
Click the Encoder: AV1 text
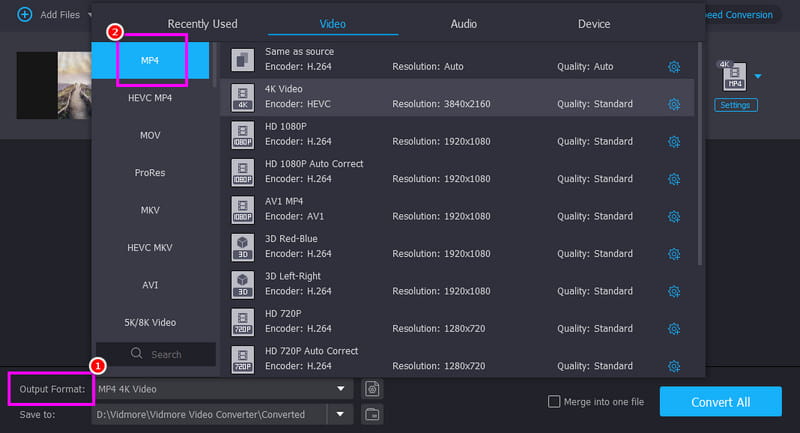click(x=294, y=217)
